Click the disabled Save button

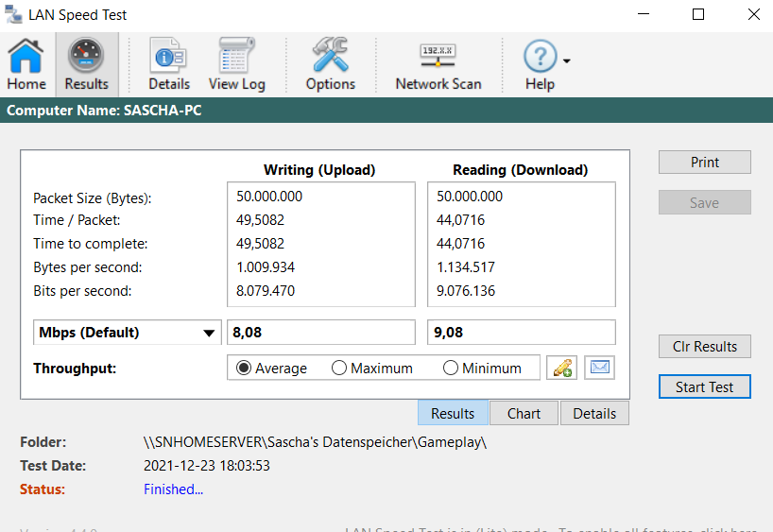704,202
